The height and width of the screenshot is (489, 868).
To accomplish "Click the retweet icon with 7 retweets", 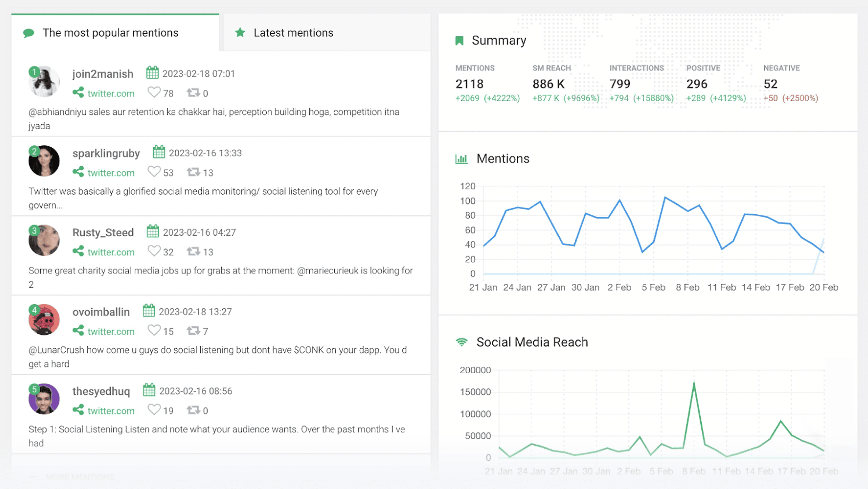I will click(x=193, y=331).
